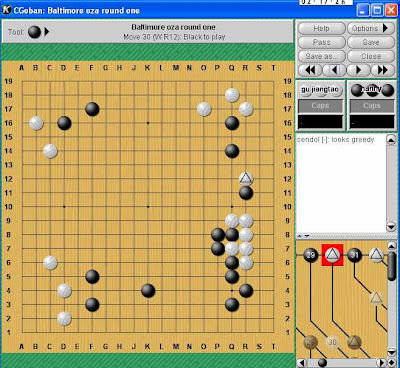Click the white stone at B16
The image size is (400, 368).
[36, 123]
